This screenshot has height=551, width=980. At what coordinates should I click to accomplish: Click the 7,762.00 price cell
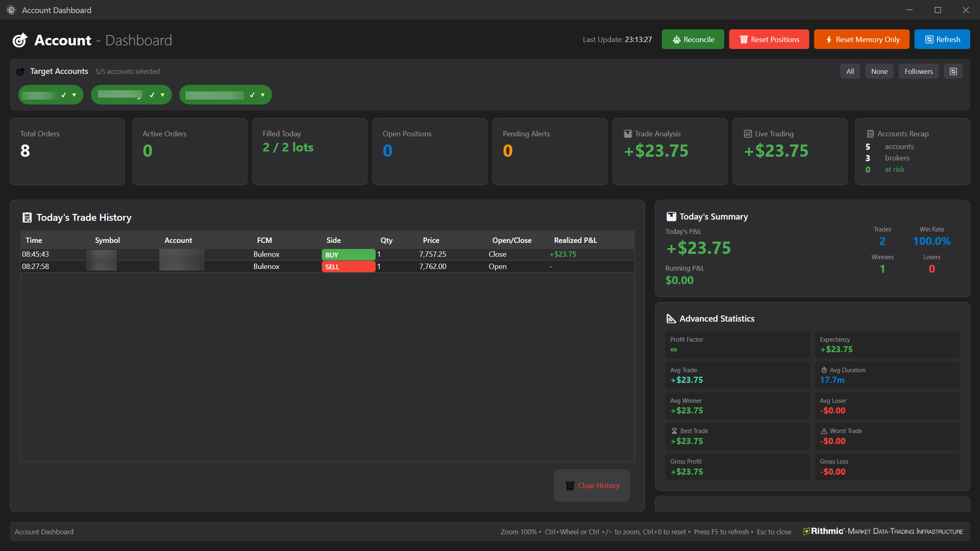(432, 267)
